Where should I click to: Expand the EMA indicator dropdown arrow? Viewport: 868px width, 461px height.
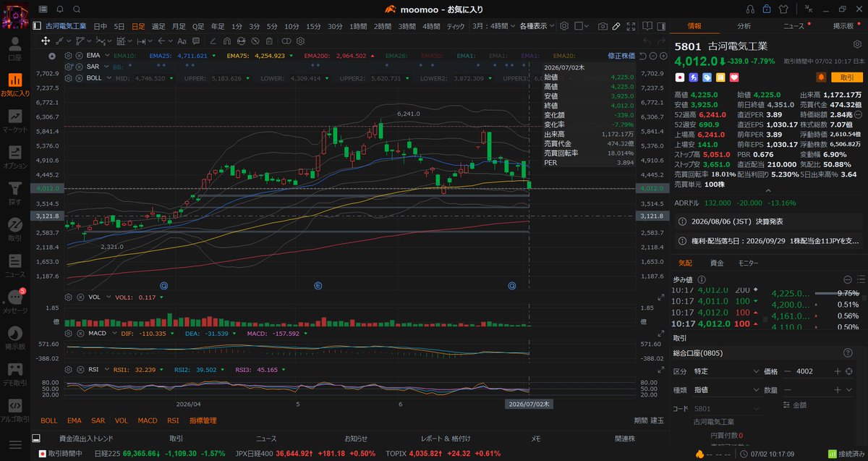click(x=107, y=55)
